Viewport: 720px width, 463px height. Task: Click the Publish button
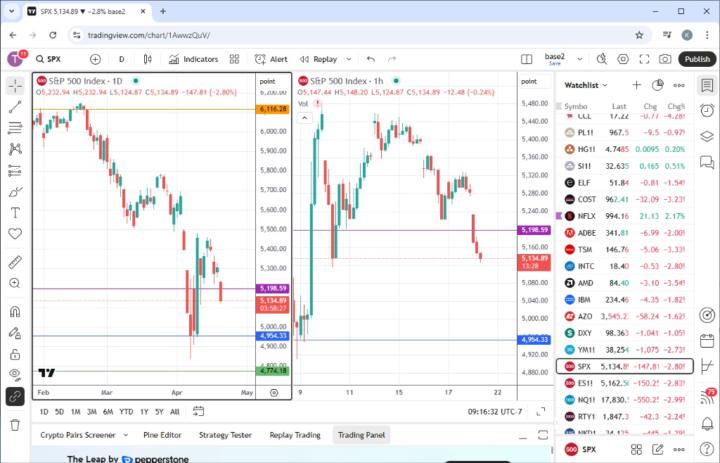[x=697, y=59]
